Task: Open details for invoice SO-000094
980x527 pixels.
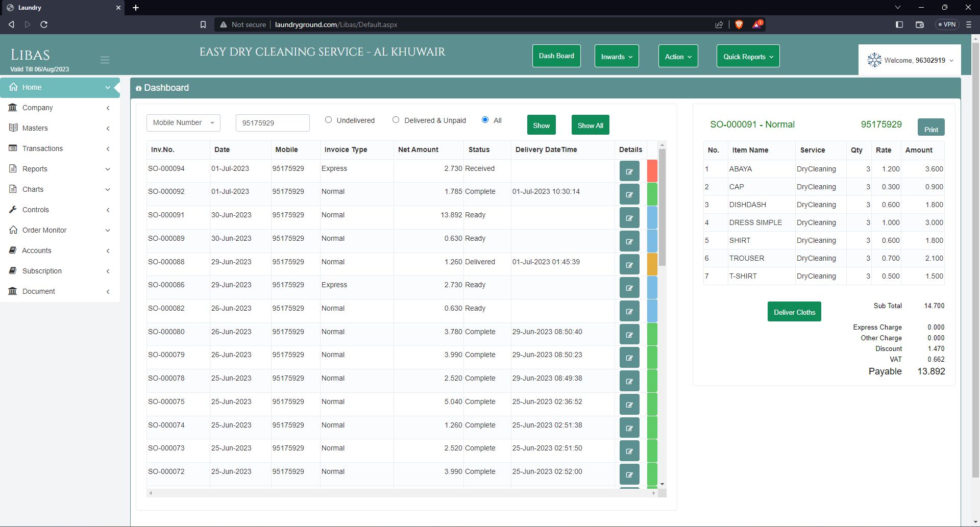Action: (x=629, y=171)
